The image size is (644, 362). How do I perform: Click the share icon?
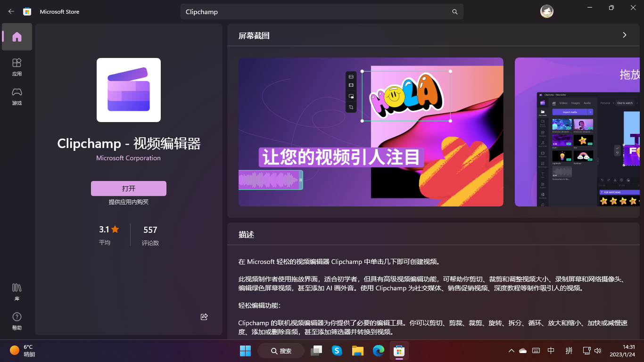pos(204,317)
